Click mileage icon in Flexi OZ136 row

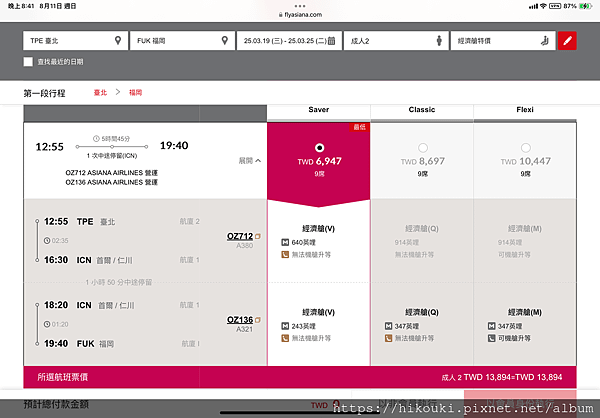[492, 326]
